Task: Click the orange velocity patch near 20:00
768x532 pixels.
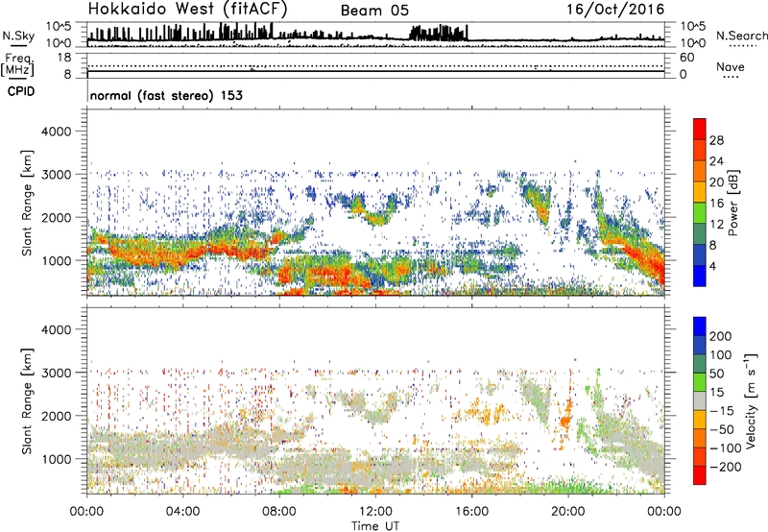Action: (x=565, y=421)
